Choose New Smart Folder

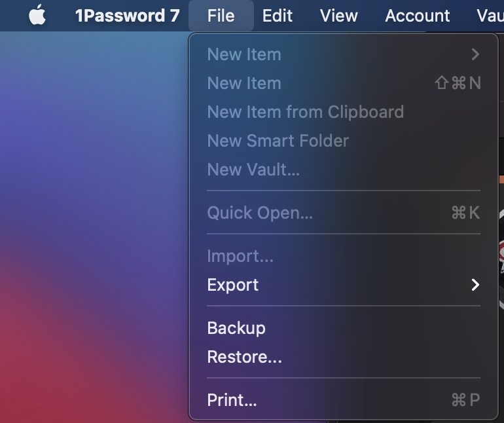pyautogui.click(x=344, y=141)
